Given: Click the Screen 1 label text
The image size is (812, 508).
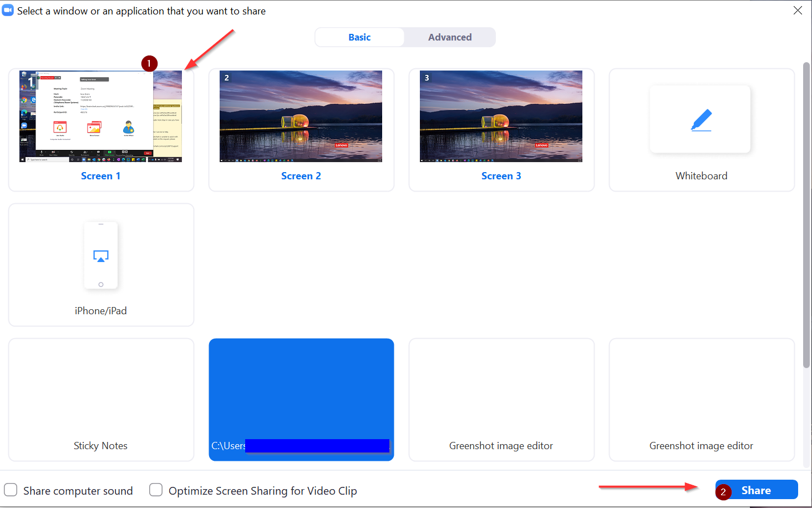Looking at the screenshot, I should pyautogui.click(x=100, y=176).
